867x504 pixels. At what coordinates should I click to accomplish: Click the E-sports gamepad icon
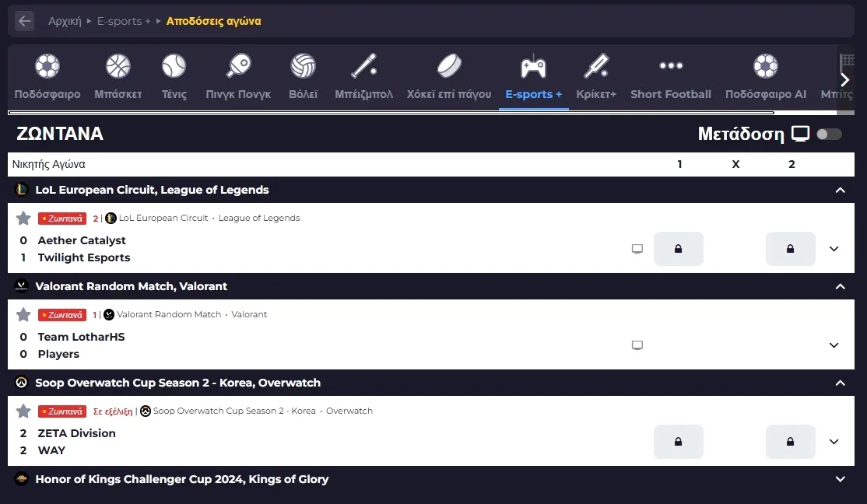[x=534, y=66]
